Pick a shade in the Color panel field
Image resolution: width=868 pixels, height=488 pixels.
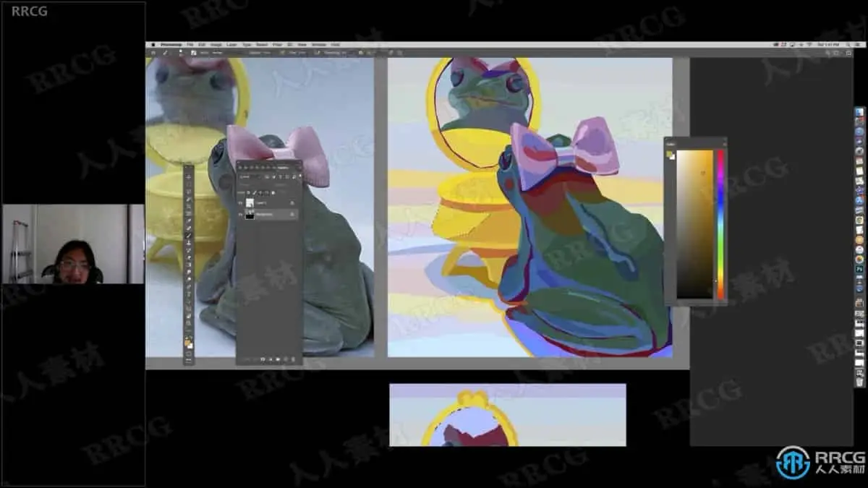(x=694, y=224)
